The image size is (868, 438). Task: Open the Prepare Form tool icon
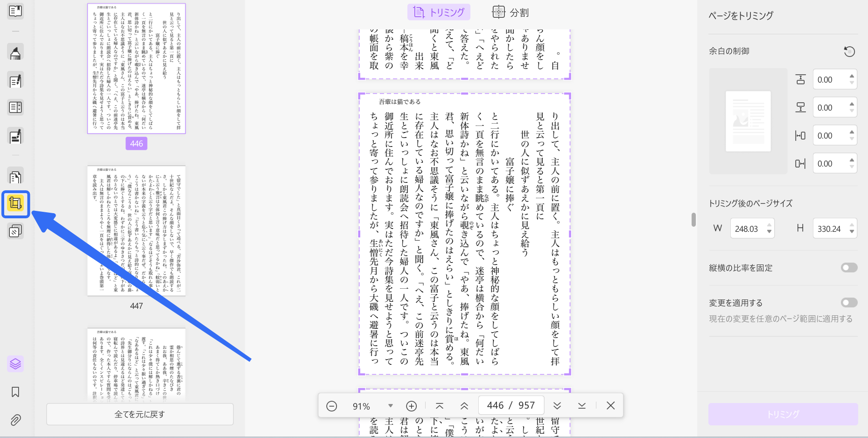pyautogui.click(x=15, y=107)
